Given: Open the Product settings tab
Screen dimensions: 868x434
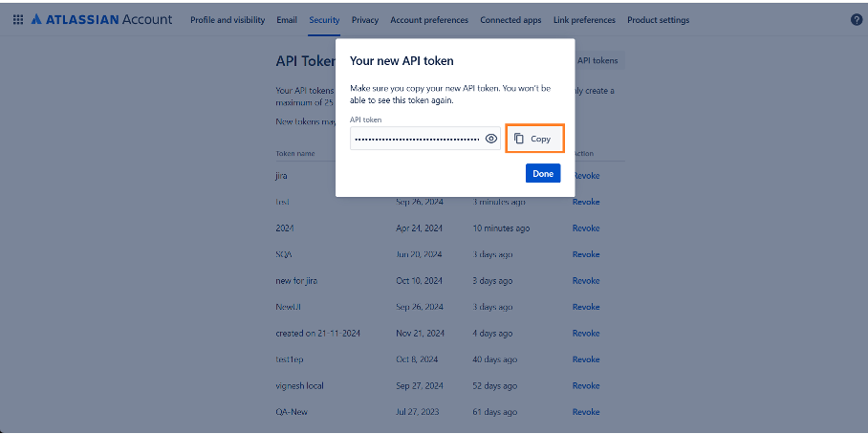Looking at the screenshot, I should (658, 20).
